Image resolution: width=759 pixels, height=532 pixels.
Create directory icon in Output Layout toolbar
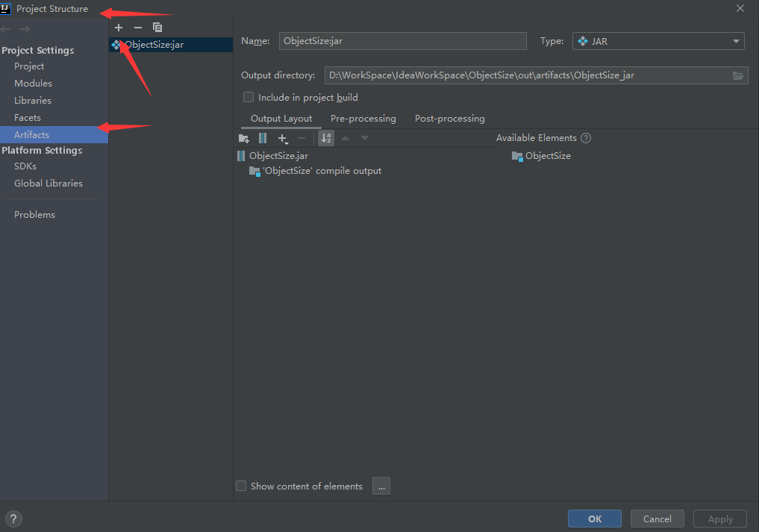[x=244, y=139]
